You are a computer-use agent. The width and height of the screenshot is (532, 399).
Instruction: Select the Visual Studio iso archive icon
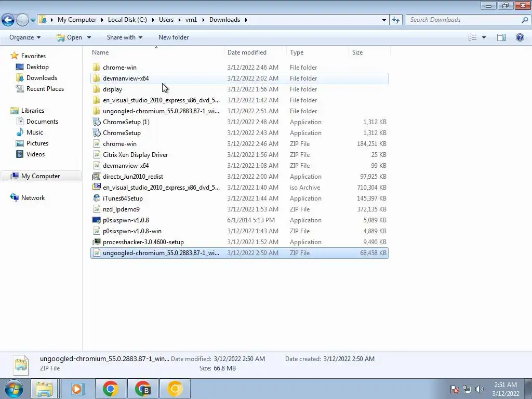[x=97, y=187]
